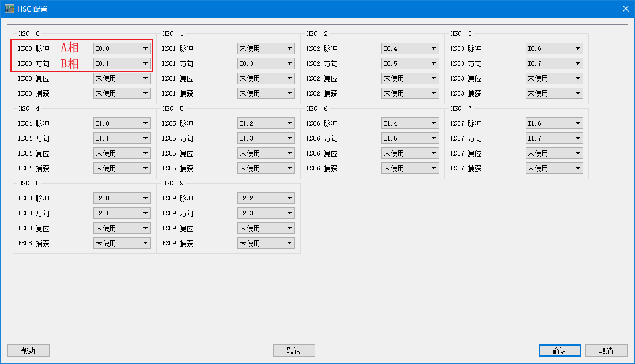Screen dimensions: 635x364
Task: Click the 帮助 help button
Action: [x=28, y=351]
